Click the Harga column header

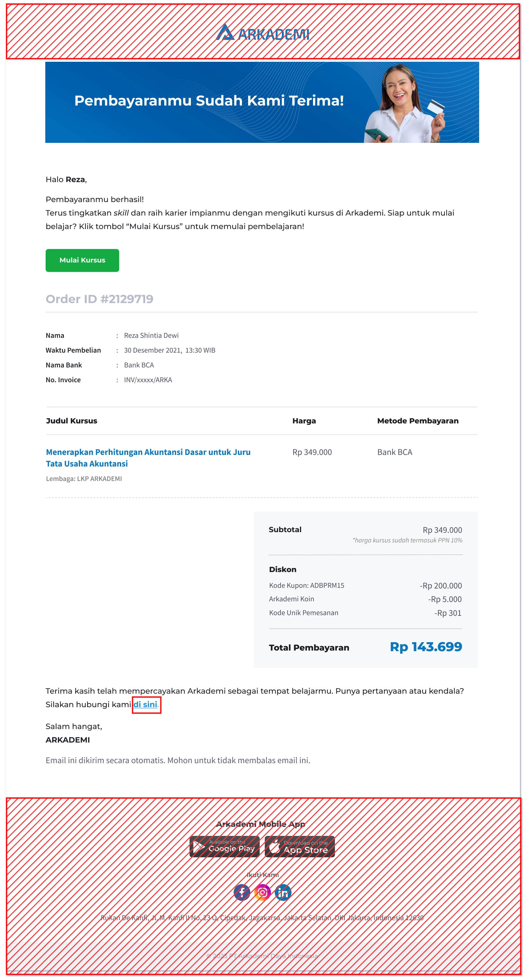304,421
